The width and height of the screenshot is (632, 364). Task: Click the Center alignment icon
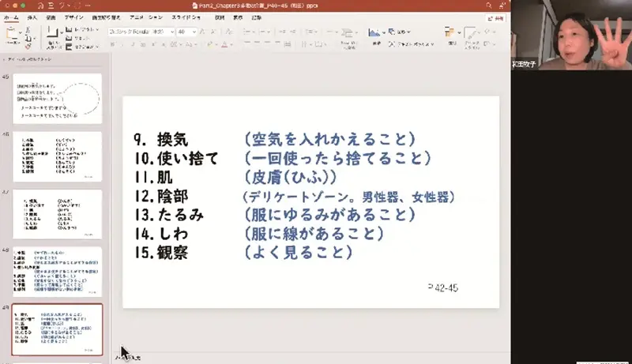tap(258, 43)
